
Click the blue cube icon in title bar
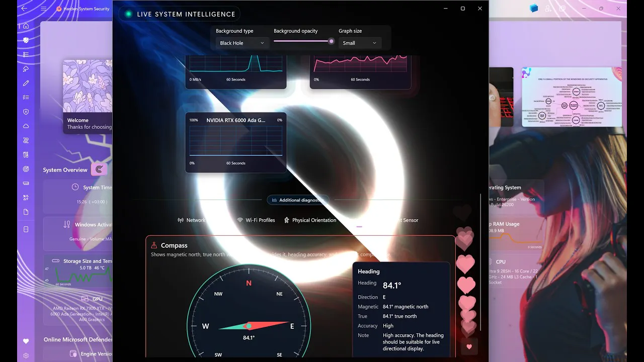534,8
